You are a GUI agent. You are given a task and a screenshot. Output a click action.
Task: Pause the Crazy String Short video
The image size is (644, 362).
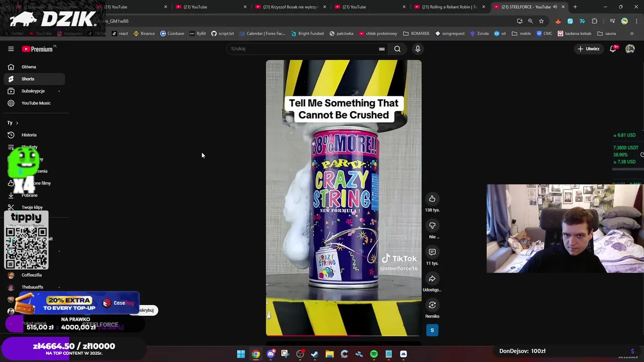point(344,198)
